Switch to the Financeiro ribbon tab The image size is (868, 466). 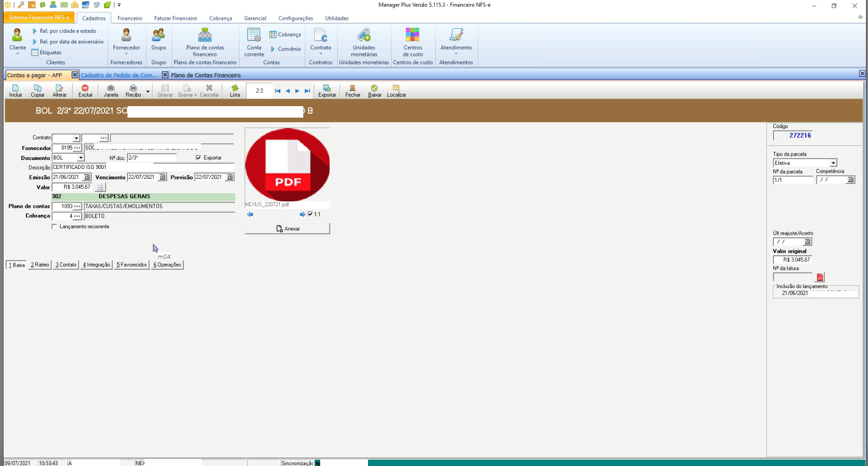[129, 18]
